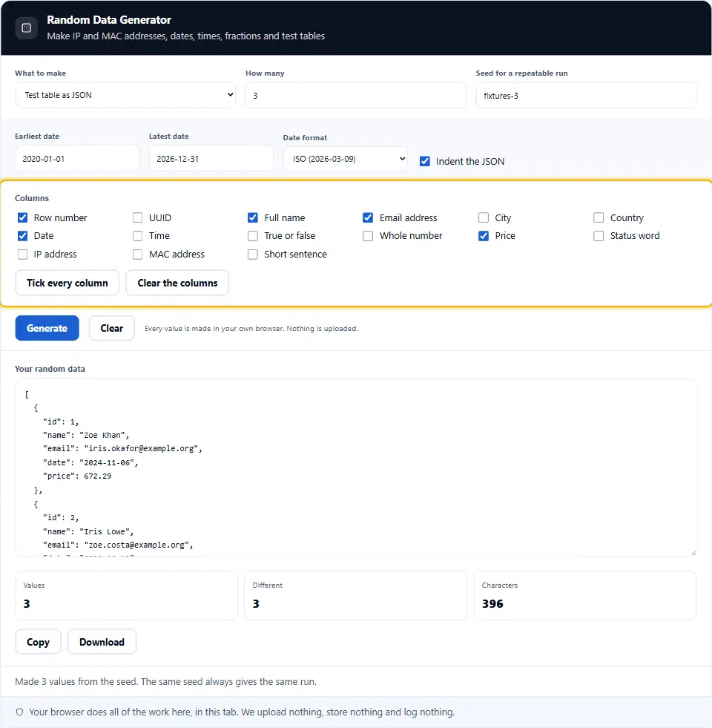Click "Every value is made in your own browser" note
This screenshot has height=728, width=712.
[x=251, y=329]
